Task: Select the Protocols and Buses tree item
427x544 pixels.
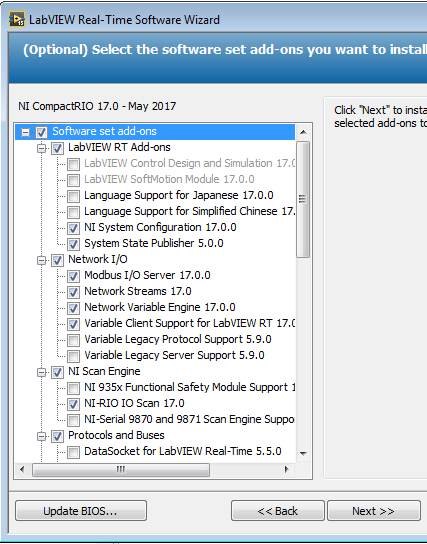Action: click(116, 435)
